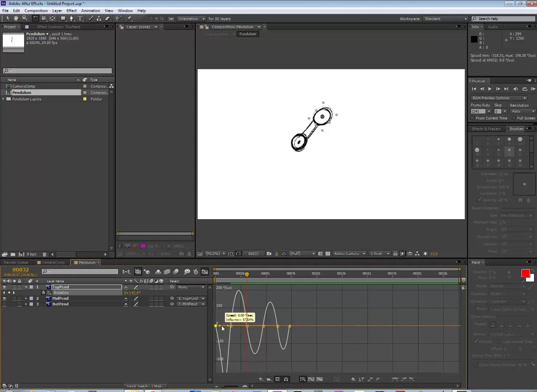Viewport: 537px width, 392px height.
Task: Open the Composition menu
Action: click(36, 11)
